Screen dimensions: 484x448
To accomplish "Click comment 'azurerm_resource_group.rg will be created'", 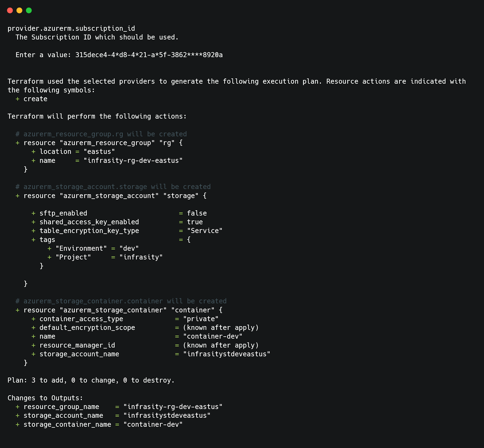I will pos(101,134).
